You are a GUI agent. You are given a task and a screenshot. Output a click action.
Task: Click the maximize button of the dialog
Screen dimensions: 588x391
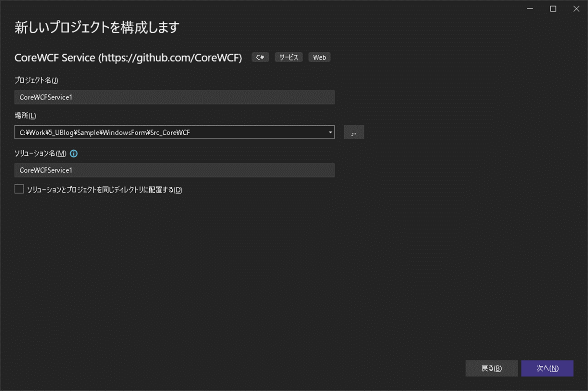coord(553,8)
